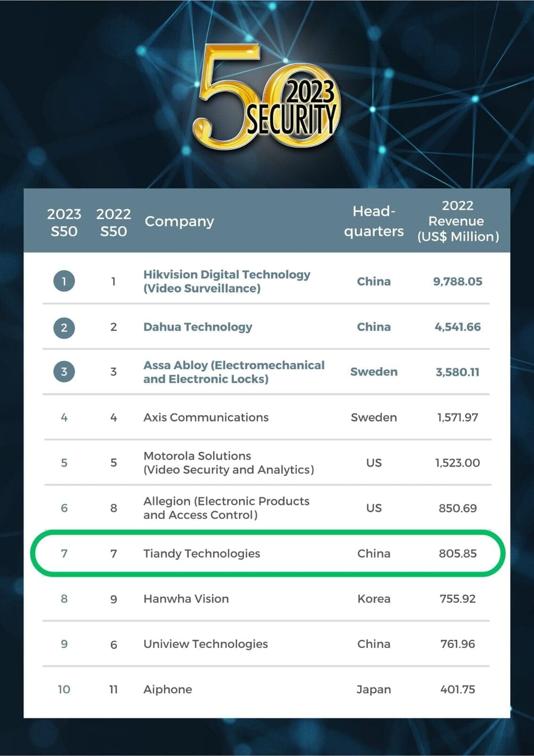534x756 pixels.
Task: Click the 2022 Revenue column header
Action: [x=458, y=221]
